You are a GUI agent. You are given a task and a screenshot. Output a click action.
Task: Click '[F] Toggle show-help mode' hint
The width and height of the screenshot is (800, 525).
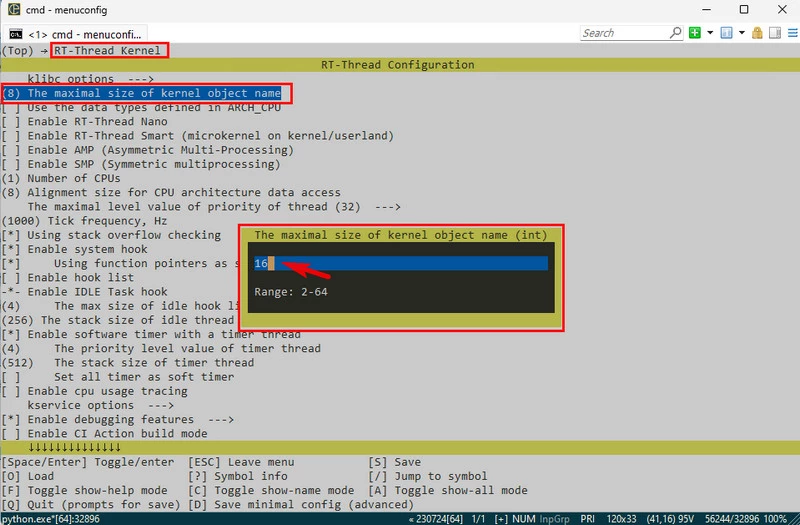(85, 490)
